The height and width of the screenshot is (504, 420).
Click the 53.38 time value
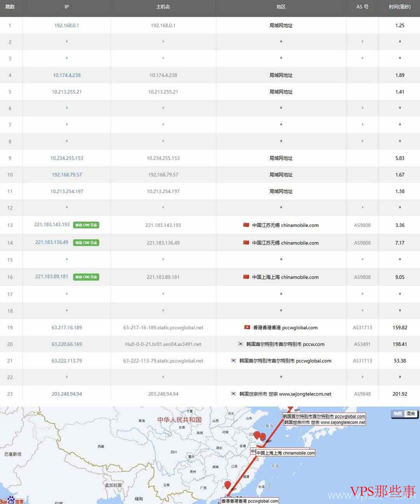(400, 361)
